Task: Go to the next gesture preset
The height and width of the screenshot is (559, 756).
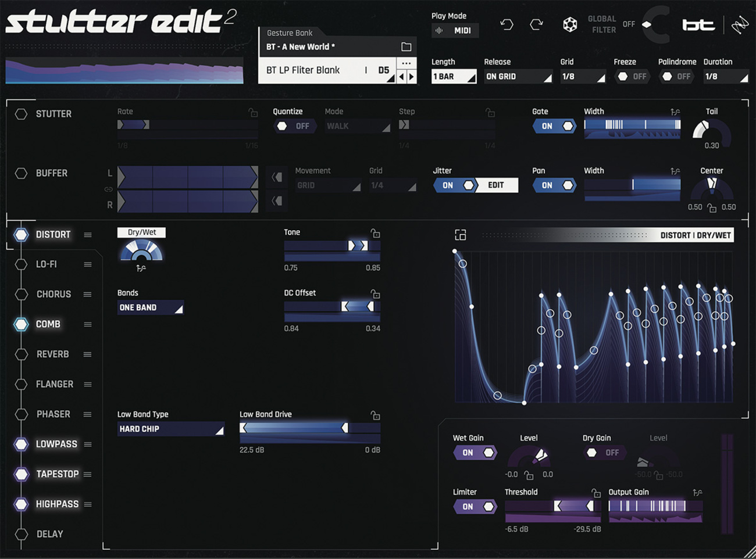Action: point(412,77)
